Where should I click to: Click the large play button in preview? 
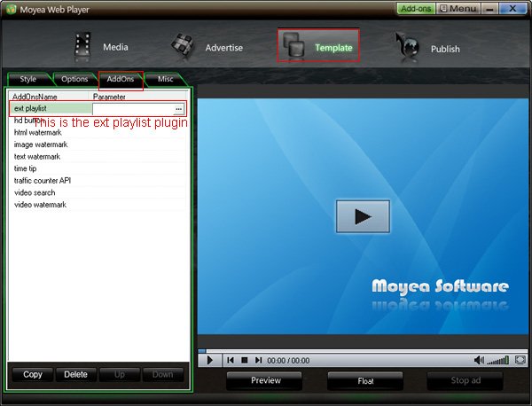click(x=363, y=216)
